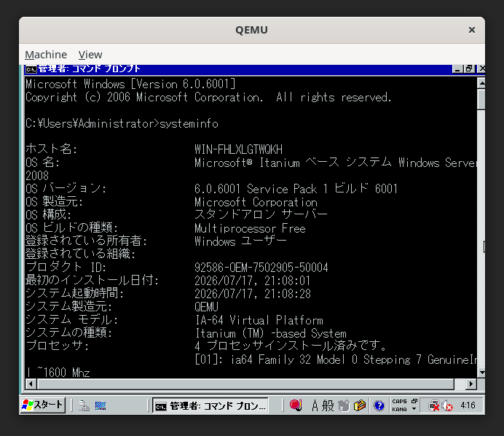Open the IME pad icon
This screenshot has height=436, width=504.
pyautogui.click(x=344, y=405)
